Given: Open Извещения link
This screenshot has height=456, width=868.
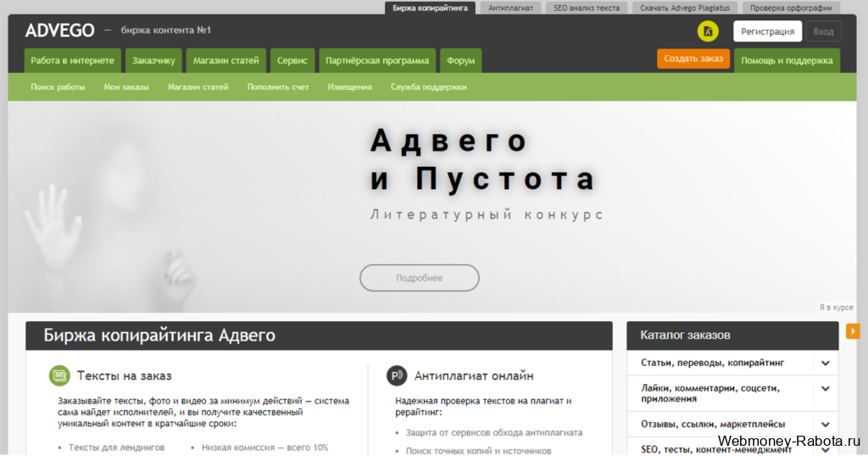Looking at the screenshot, I should [349, 87].
